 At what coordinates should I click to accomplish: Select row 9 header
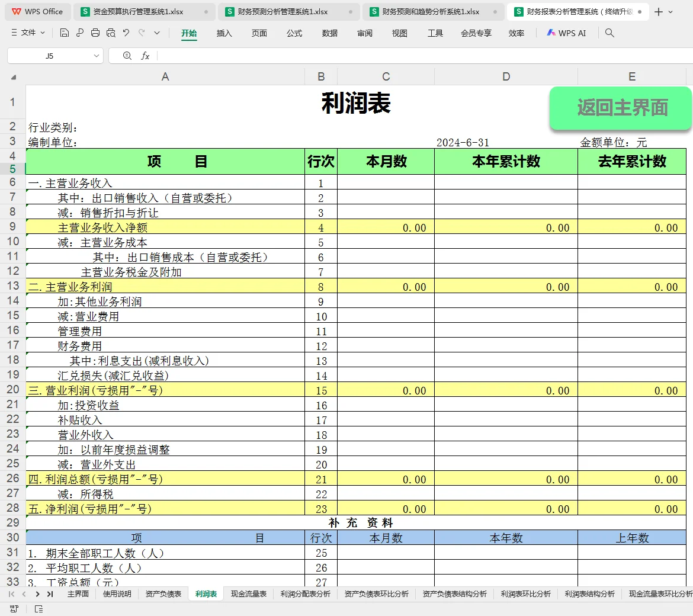[x=12, y=227]
